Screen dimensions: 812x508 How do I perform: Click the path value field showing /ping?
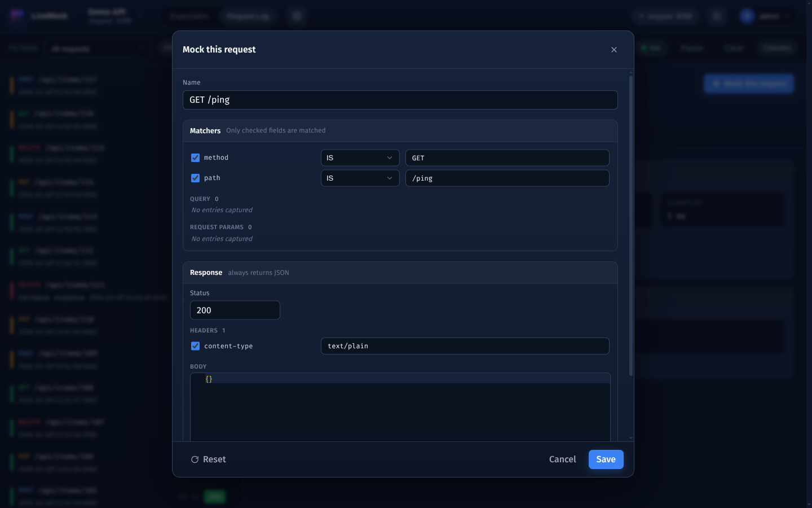pos(507,178)
